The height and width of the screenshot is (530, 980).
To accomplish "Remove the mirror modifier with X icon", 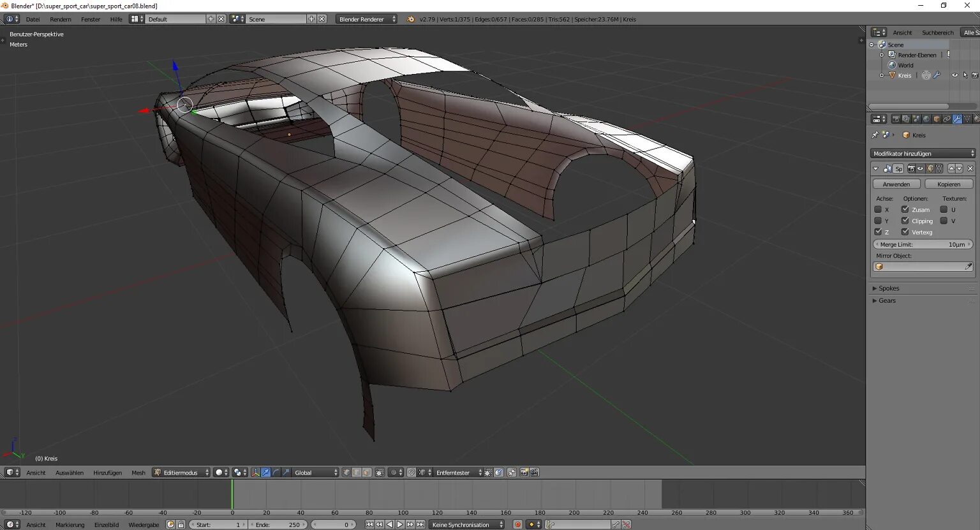I will (970, 168).
